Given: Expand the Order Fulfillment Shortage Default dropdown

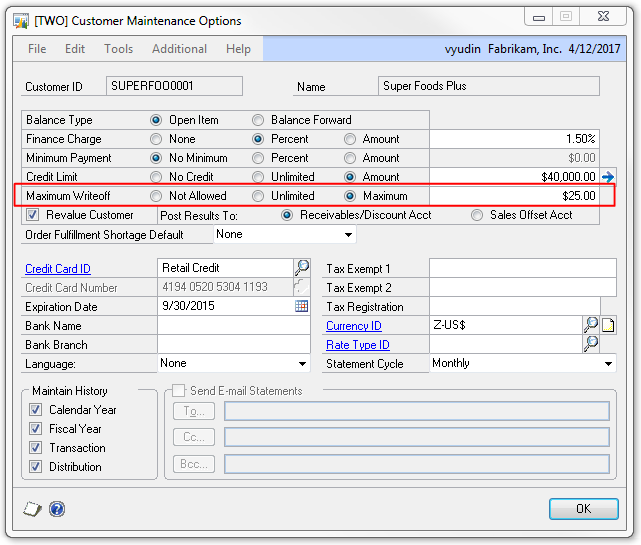Looking at the screenshot, I should click(x=348, y=235).
